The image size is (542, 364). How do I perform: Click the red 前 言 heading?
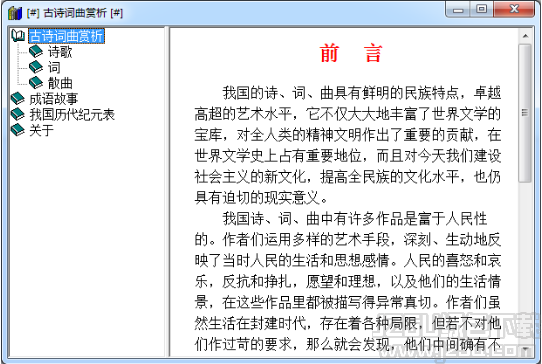coord(351,53)
